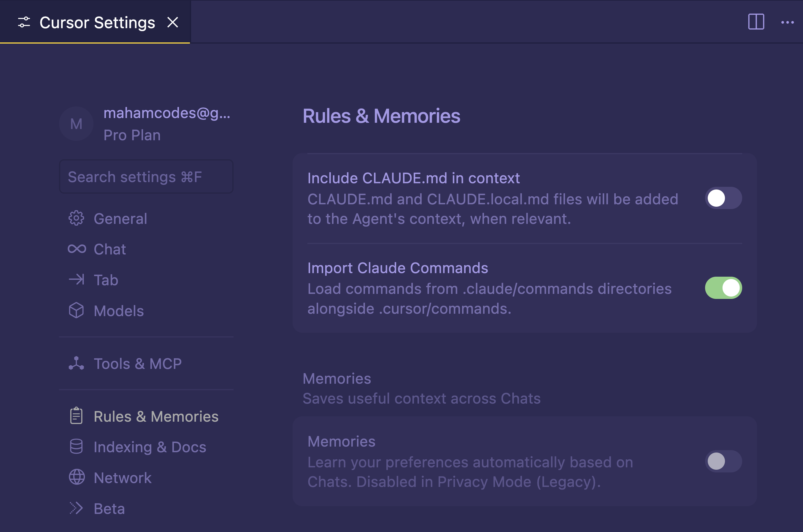Select the General settings gear icon
Screen dimensions: 803x532
(x=76, y=219)
